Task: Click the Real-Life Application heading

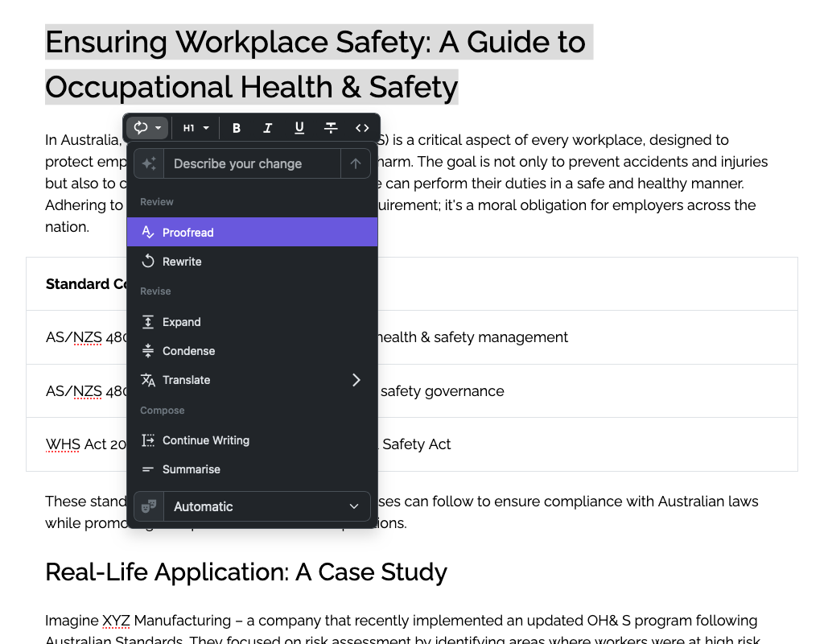Action: pyautogui.click(x=245, y=572)
